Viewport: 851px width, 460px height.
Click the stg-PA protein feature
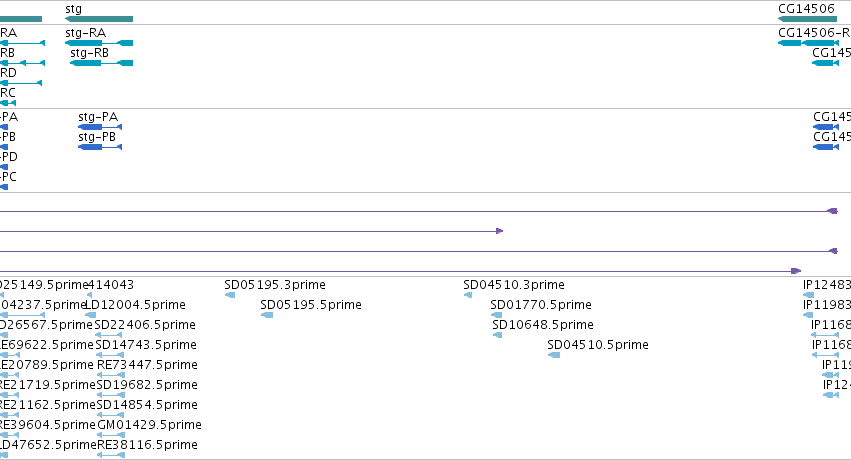pos(100,127)
